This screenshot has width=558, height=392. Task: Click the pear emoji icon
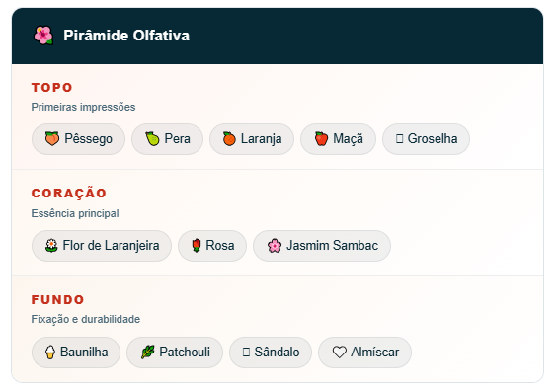pos(152,138)
